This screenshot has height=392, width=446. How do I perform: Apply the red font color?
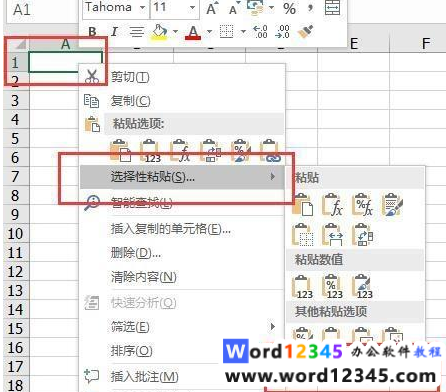coord(193,32)
